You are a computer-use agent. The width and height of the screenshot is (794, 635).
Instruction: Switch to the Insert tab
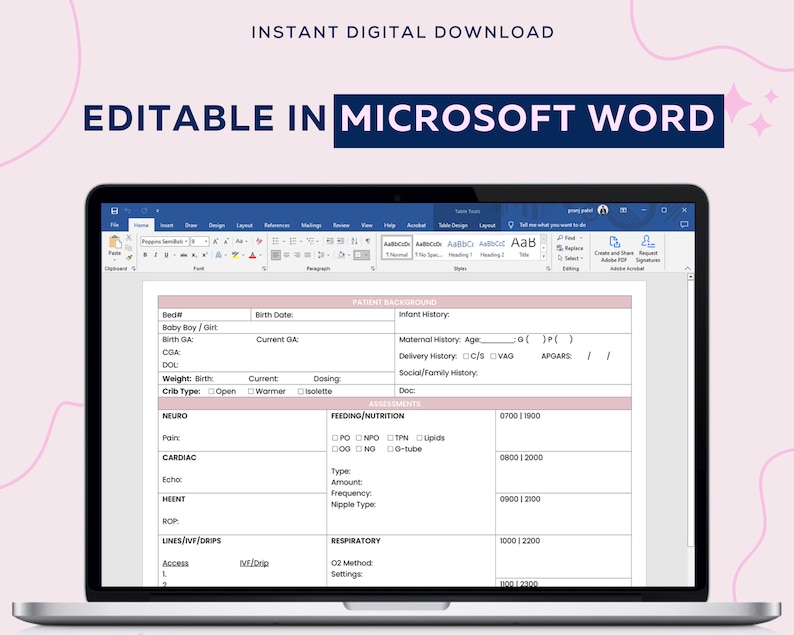(167, 225)
